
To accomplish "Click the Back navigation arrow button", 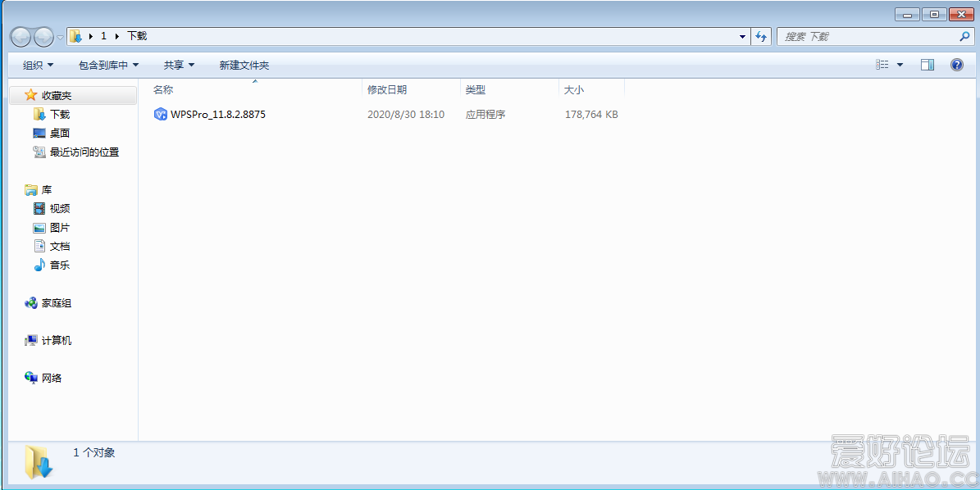I will [21, 37].
